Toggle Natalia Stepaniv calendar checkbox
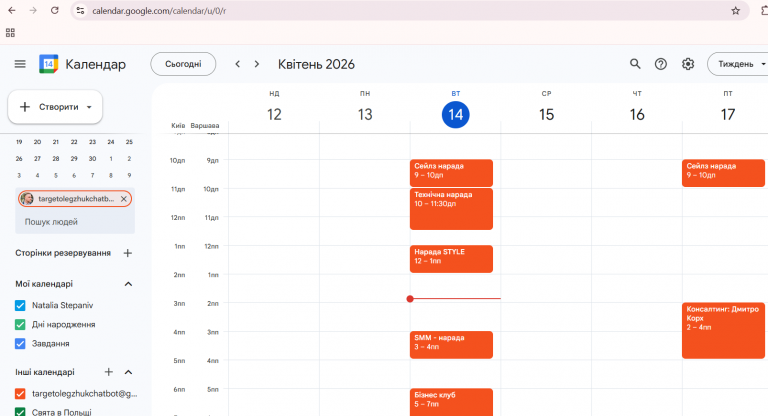This screenshot has height=416, width=768. [x=20, y=305]
